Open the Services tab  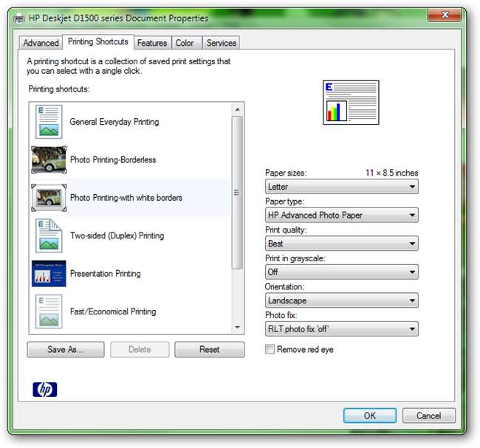point(222,43)
